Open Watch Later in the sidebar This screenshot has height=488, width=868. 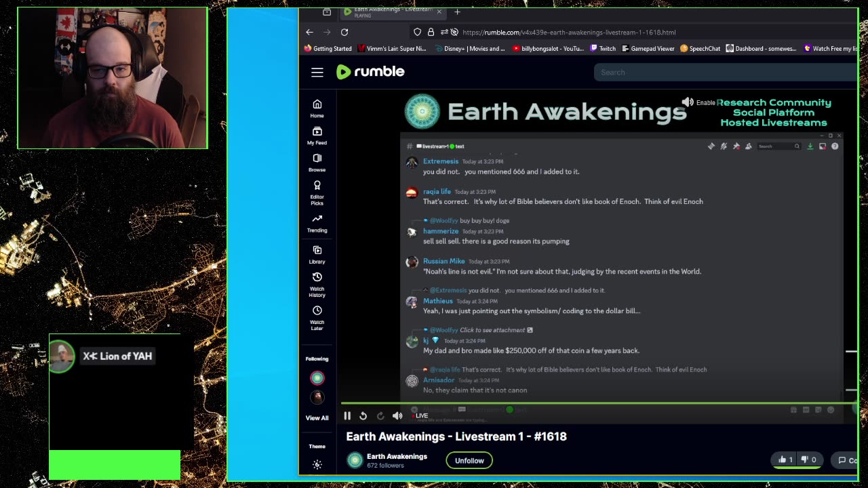[317, 318]
